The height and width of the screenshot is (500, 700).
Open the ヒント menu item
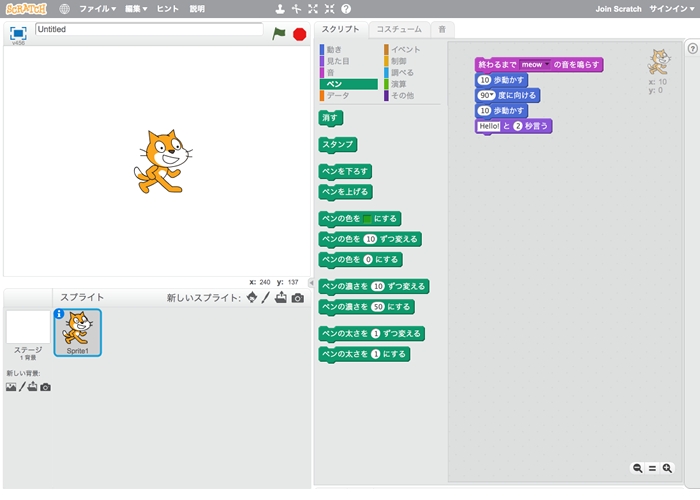tap(167, 9)
